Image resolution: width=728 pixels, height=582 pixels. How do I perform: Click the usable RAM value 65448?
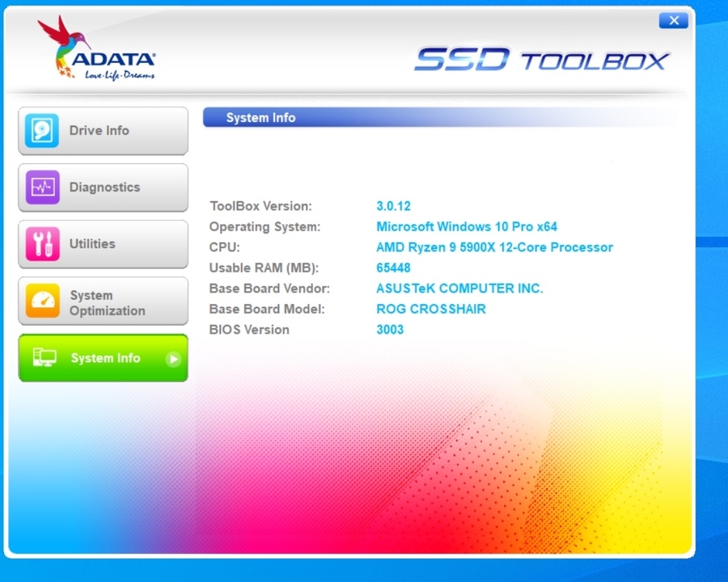click(393, 268)
